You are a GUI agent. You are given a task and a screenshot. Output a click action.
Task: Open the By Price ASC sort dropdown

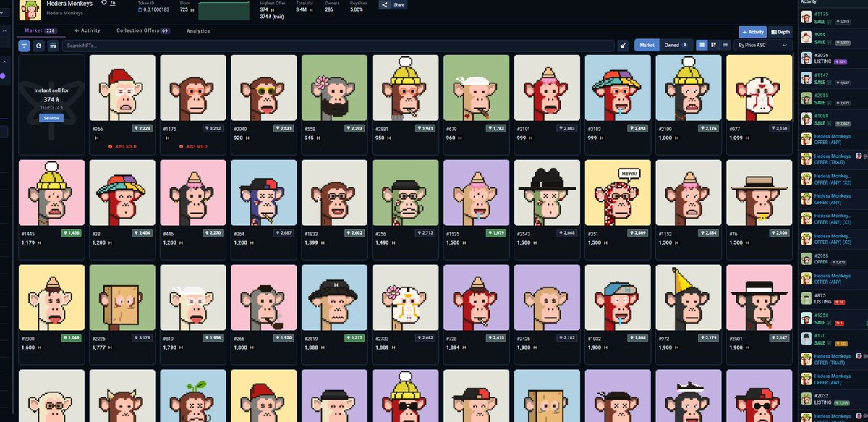[762, 45]
